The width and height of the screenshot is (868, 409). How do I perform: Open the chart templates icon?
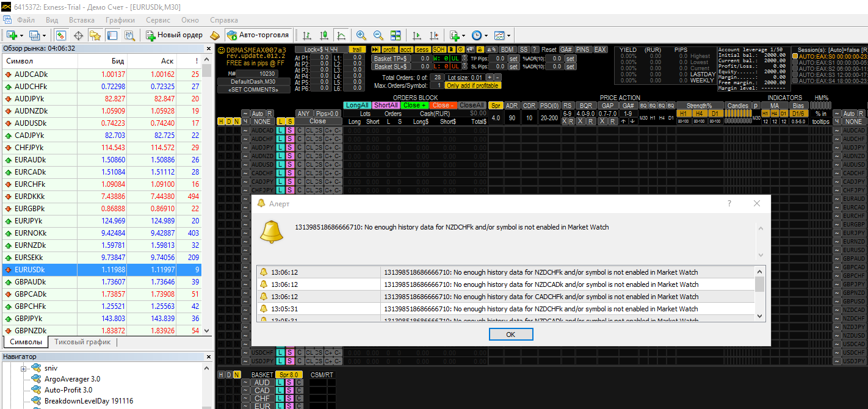click(x=500, y=35)
